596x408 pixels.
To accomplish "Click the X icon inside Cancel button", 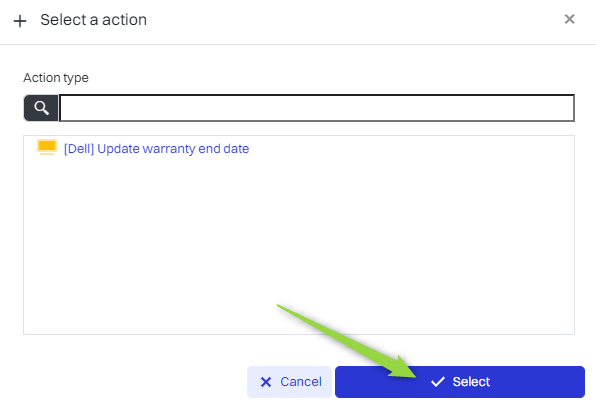I will tap(266, 382).
